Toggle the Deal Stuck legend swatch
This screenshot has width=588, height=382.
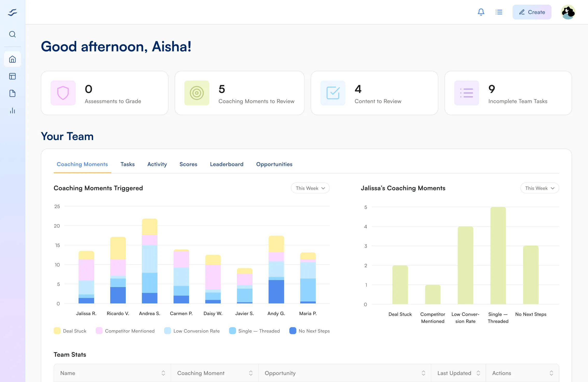coord(58,331)
